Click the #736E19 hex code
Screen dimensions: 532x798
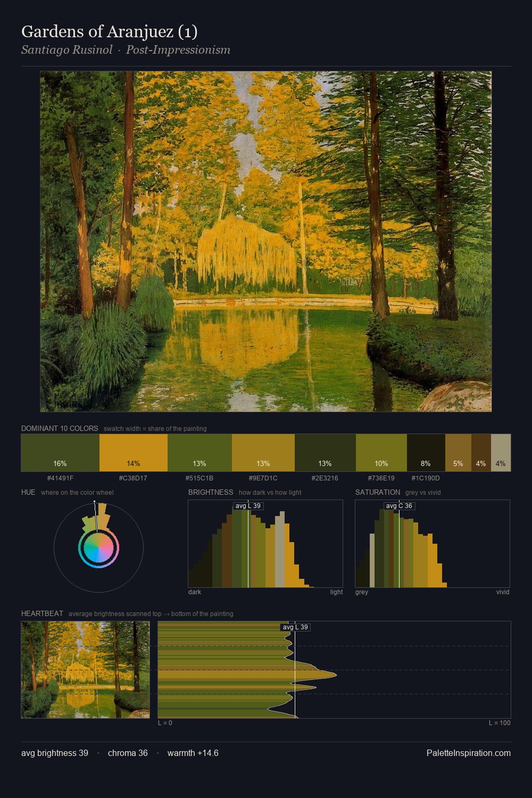click(381, 478)
